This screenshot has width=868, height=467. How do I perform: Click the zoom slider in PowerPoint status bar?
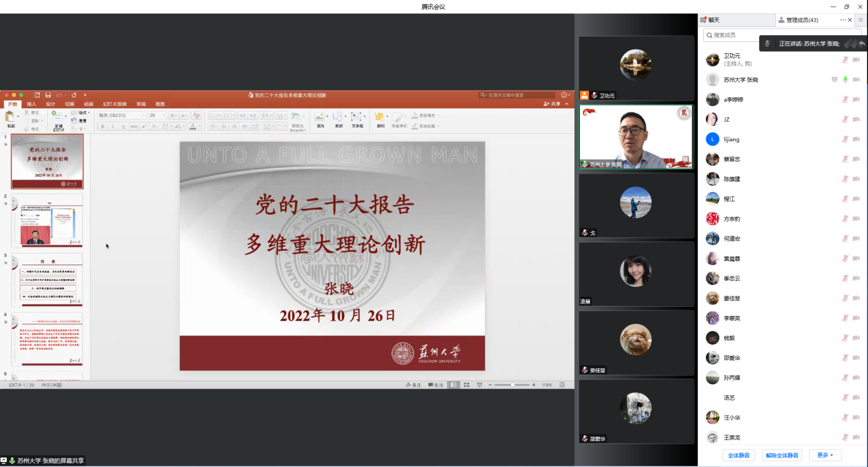click(x=512, y=385)
